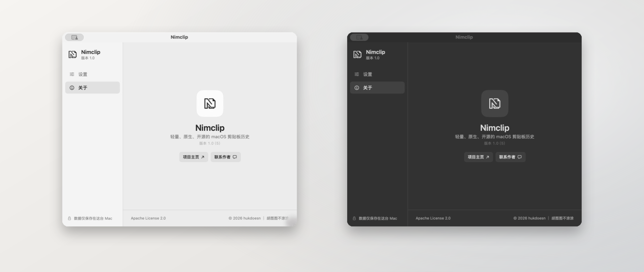The width and height of the screenshot is (644, 272).
Task: Click © 2026 hukdoesn in dark window
Action: (x=529, y=218)
